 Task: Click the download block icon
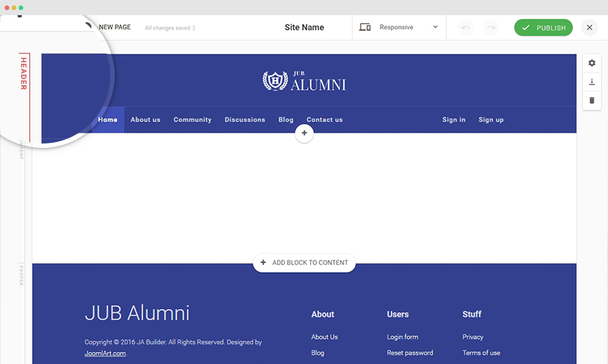click(592, 82)
